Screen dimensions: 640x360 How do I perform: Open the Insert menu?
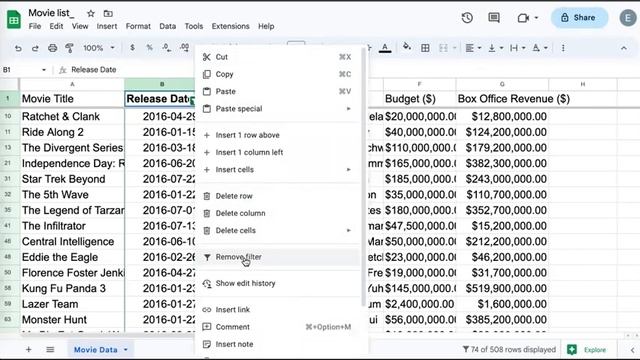107,26
